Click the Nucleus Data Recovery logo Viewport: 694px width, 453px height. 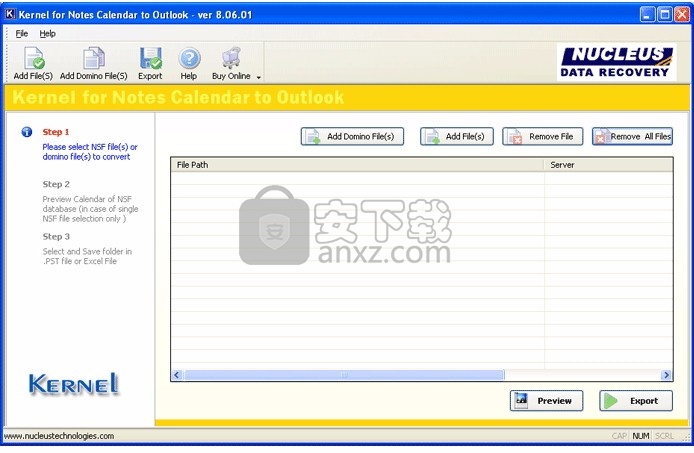tap(616, 62)
